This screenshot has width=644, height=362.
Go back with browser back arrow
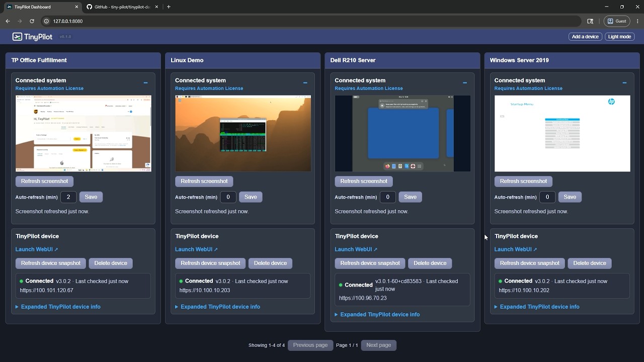pos(8,21)
